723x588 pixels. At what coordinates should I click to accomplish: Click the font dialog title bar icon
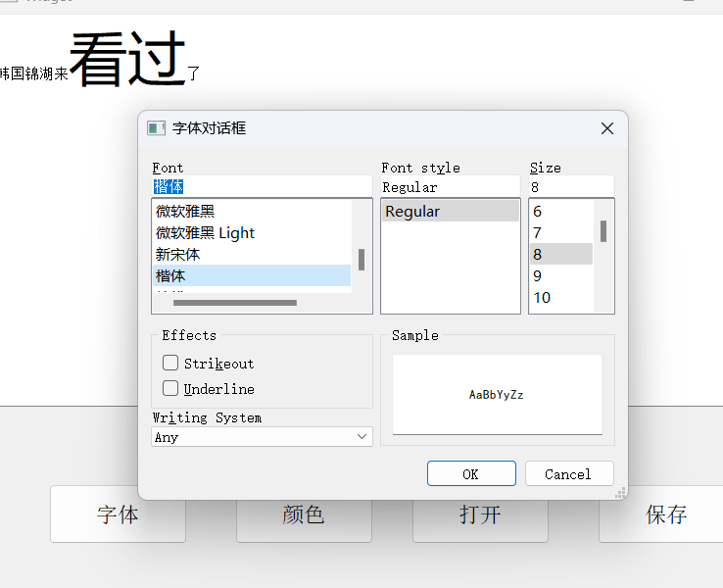pos(156,128)
